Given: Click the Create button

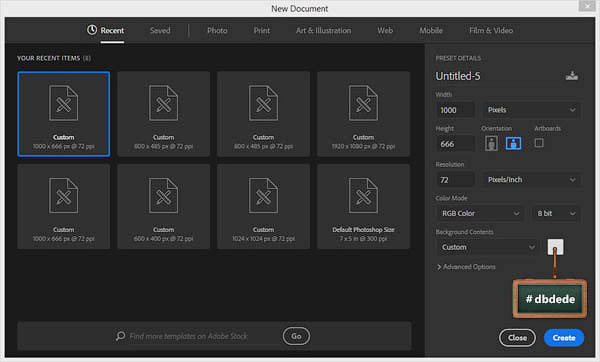Looking at the screenshot, I should click(x=564, y=338).
